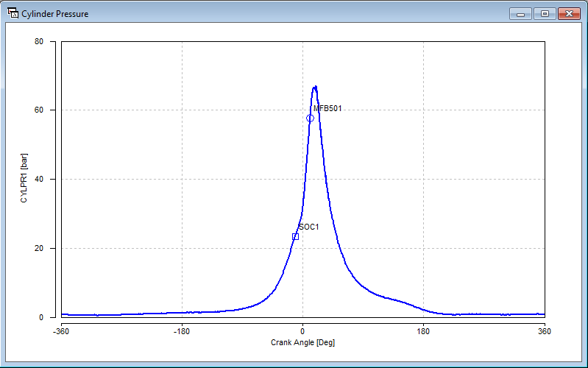Minimize the Cylinder Pressure window
This screenshot has height=368, width=588.
coord(520,13)
